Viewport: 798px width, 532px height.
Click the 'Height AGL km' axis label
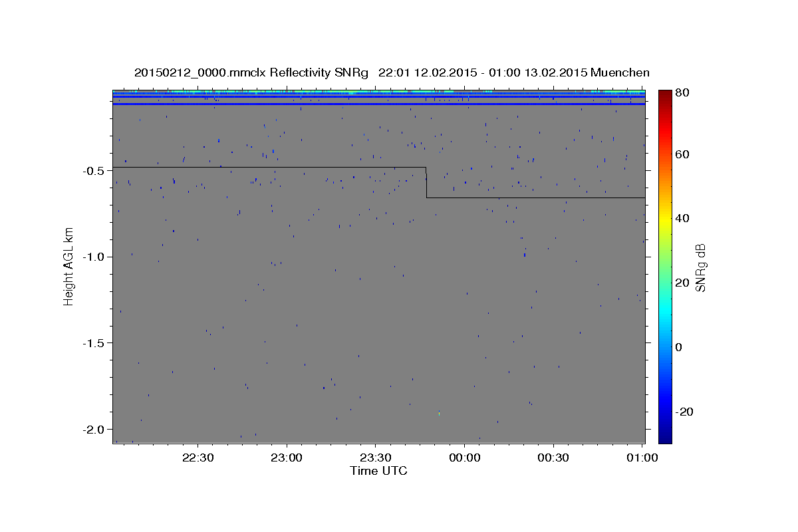pyautogui.click(x=68, y=266)
